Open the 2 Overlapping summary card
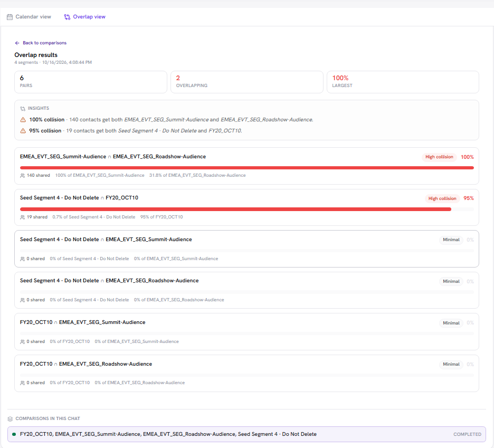The width and height of the screenshot is (494, 448). point(246,82)
